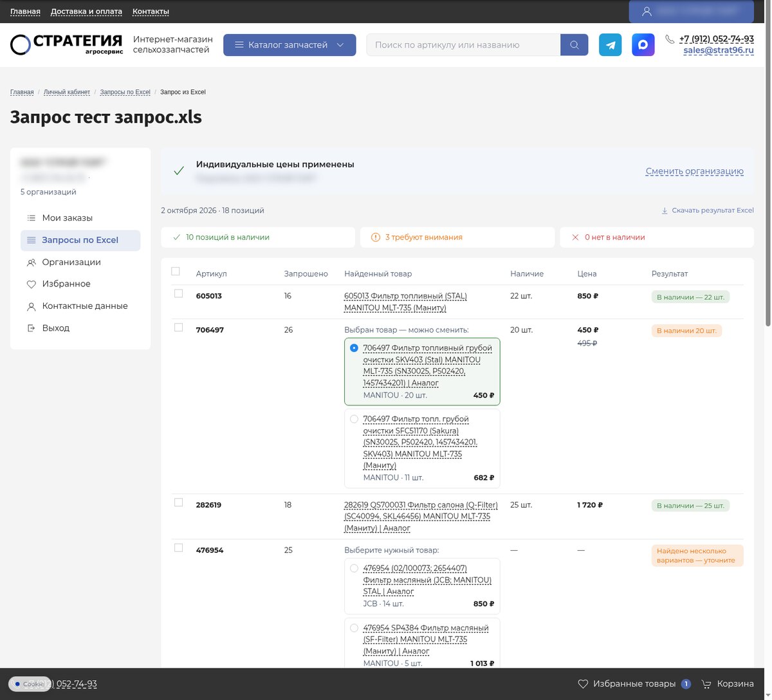Select the JCB STAL oil filter radio option
The width and height of the screenshot is (772, 700).
(x=354, y=568)
